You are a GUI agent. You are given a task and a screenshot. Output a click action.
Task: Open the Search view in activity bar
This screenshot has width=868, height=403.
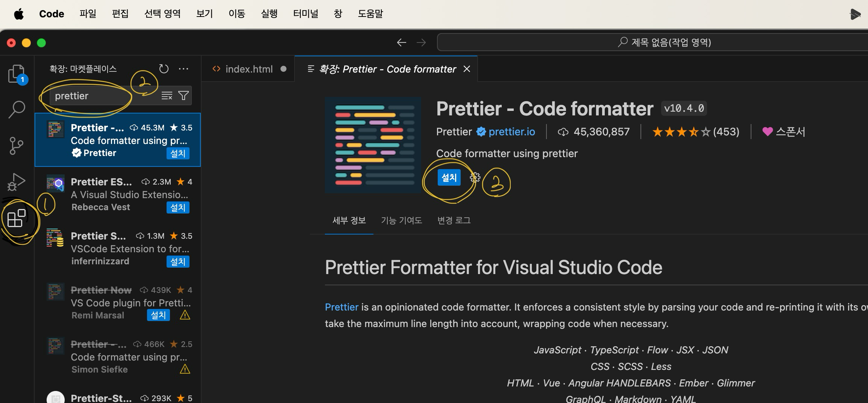[x=17, y=109]
